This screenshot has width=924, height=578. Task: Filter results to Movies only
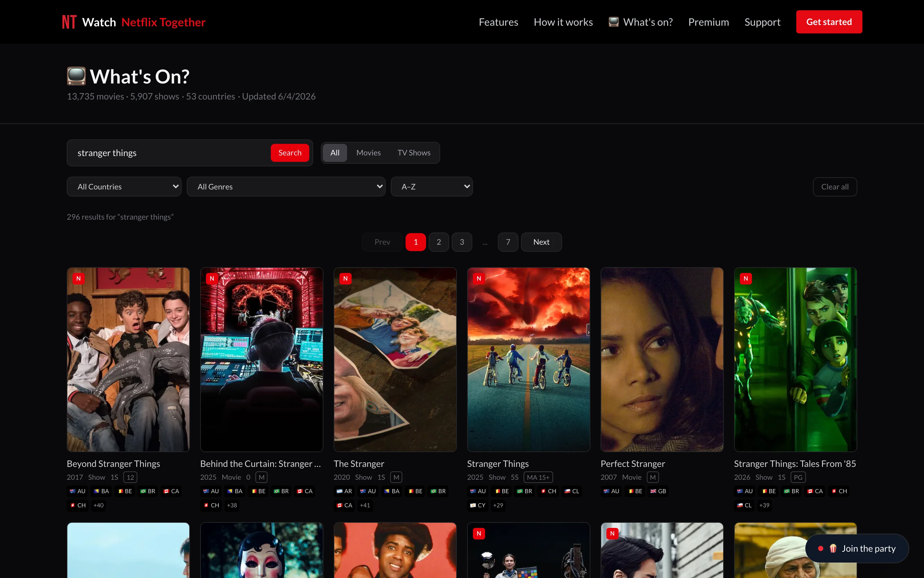(368, 153)
